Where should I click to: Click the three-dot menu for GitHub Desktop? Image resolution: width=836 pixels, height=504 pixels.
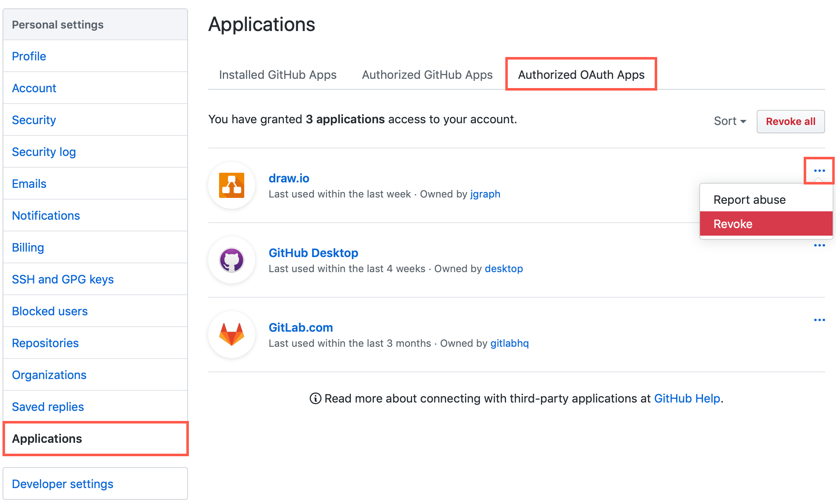click(x=819, y=245)
